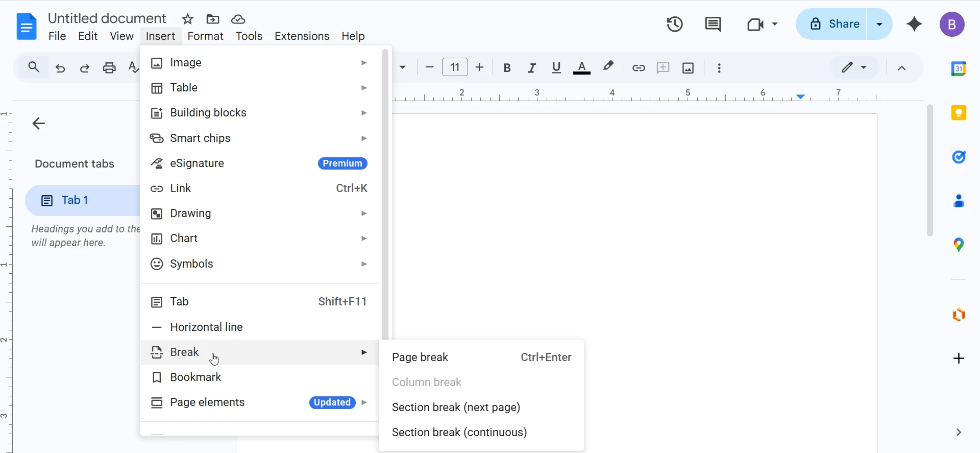
Task: Choose Section break (continuous) option
Action: point(459,433)
